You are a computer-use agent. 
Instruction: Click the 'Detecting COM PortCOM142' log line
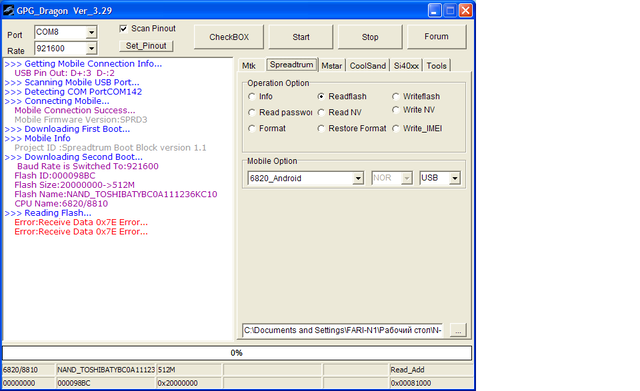pos(73,92)
